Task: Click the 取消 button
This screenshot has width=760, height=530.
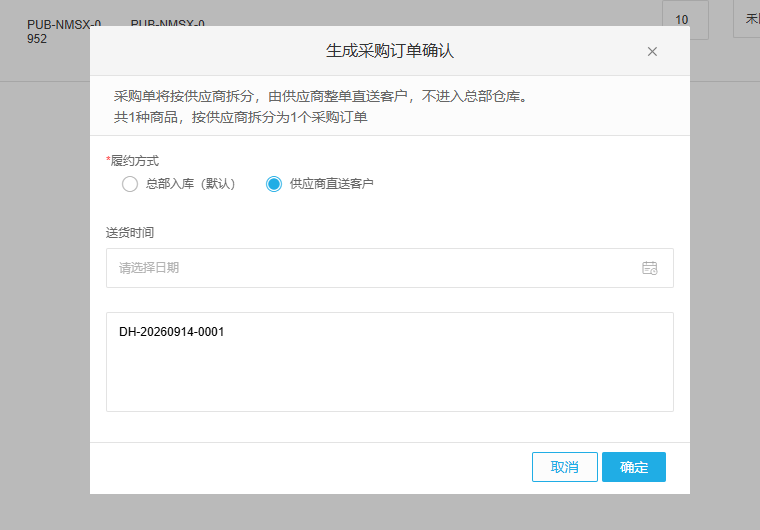Action: 565,467
